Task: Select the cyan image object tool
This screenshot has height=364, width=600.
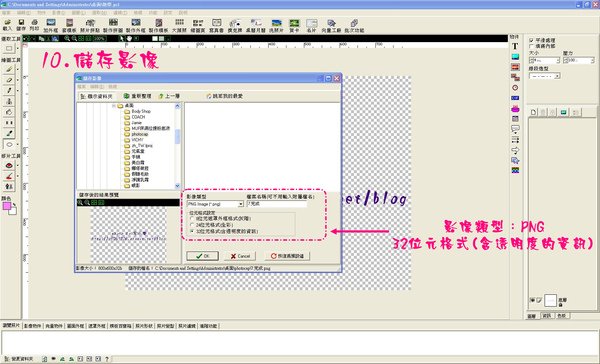Action: click(x=515, y=57)
